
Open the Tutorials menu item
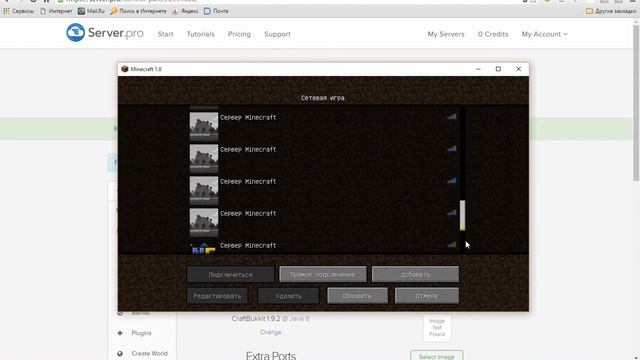(x=200, y=34)
